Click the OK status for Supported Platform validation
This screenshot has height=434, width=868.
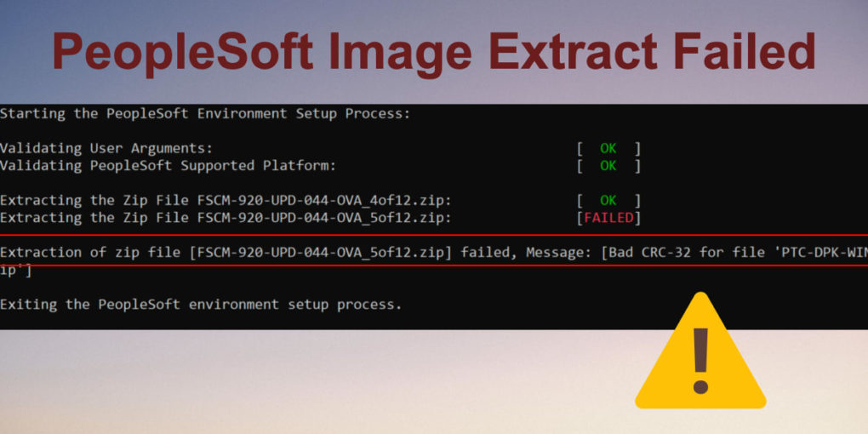[608, 166]
